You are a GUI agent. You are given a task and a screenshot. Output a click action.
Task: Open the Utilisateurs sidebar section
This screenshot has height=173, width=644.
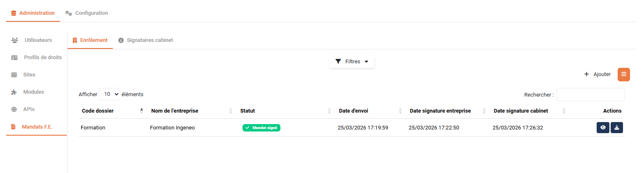tap(37, 40)
